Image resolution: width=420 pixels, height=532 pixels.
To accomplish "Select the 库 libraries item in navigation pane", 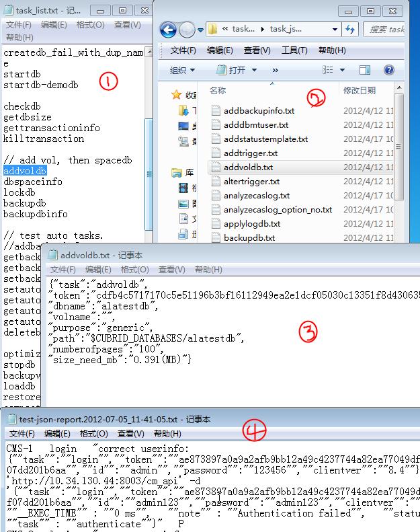I will tap(182, 173).
